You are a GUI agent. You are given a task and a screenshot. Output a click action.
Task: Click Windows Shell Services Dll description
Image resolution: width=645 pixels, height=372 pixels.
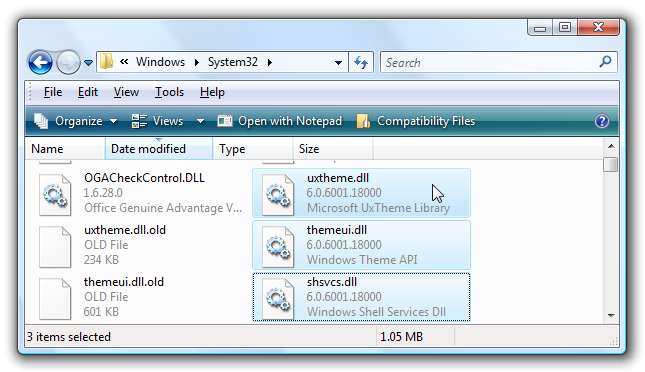376,312
